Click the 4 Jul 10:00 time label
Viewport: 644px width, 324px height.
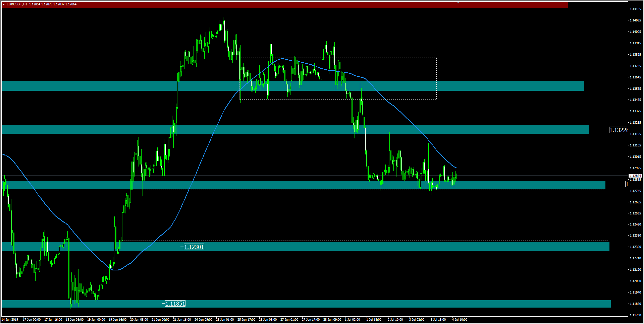[460, 320]
